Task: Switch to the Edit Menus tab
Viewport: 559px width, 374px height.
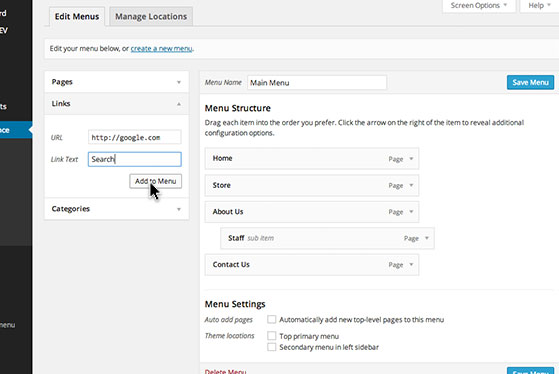Action: [x=77, y=17]
